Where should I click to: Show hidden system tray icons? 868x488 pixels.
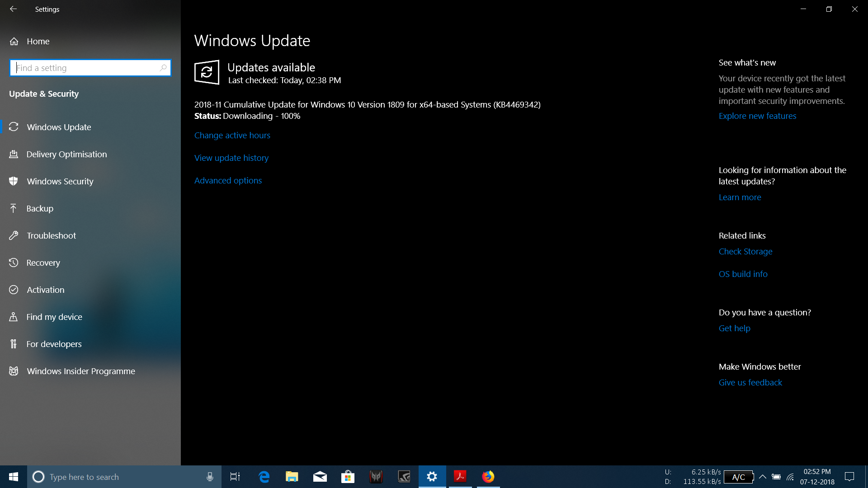pyautogui.click(x=763, y=477)
